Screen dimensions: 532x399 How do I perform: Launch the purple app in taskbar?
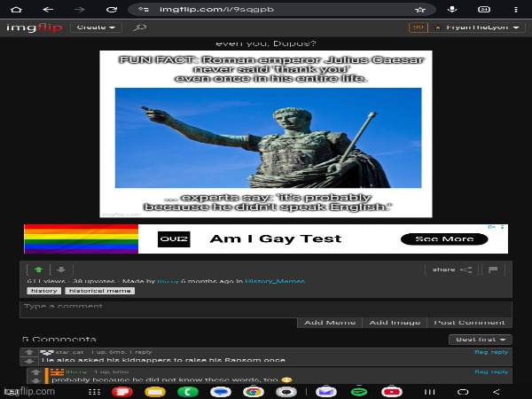tap(326, 392)
